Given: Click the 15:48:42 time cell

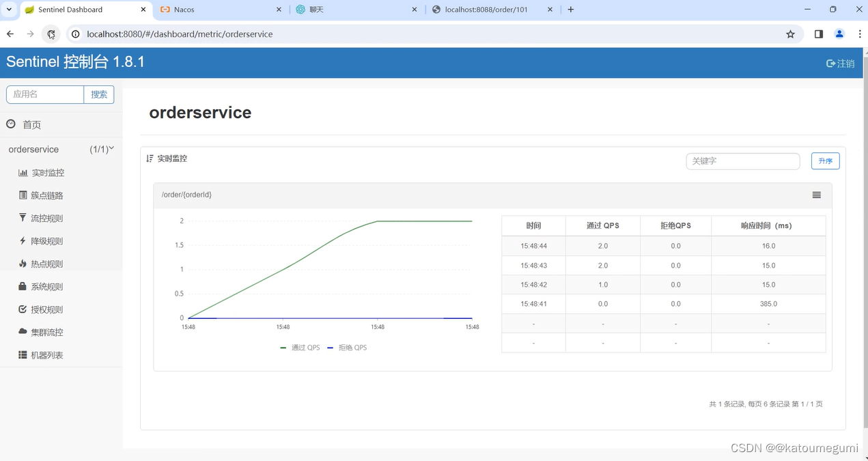Looking at the screenshot, I should pyautogui.click(x=533, y=285).
